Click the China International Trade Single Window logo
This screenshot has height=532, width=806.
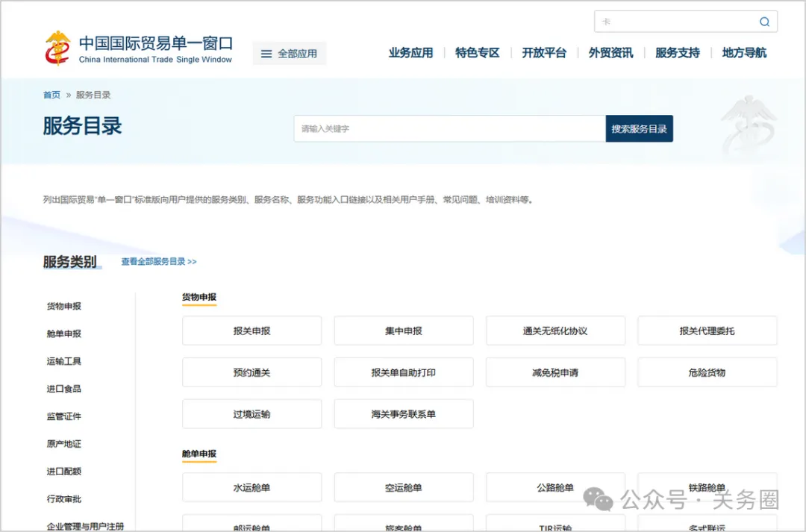click(139, 49)
